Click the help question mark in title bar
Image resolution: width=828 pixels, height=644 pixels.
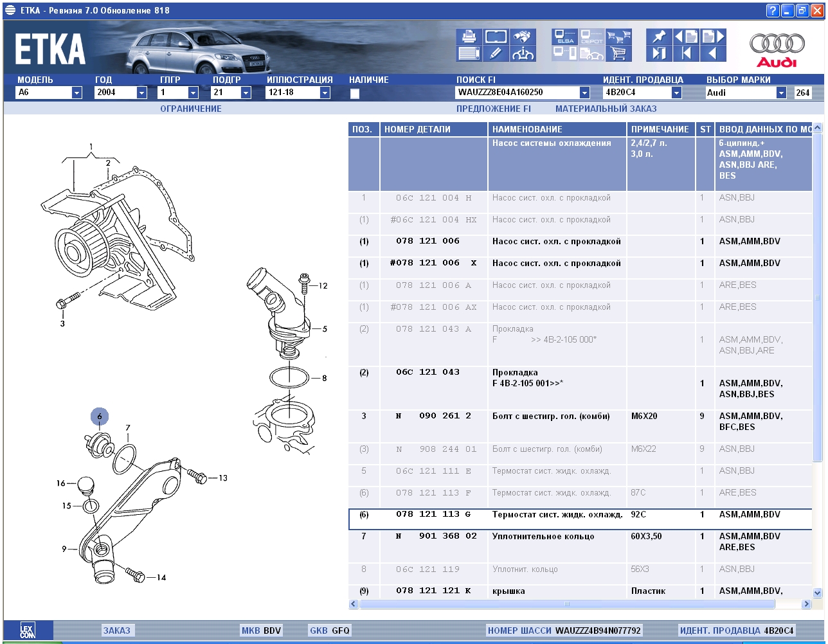(x=773, y=10)
